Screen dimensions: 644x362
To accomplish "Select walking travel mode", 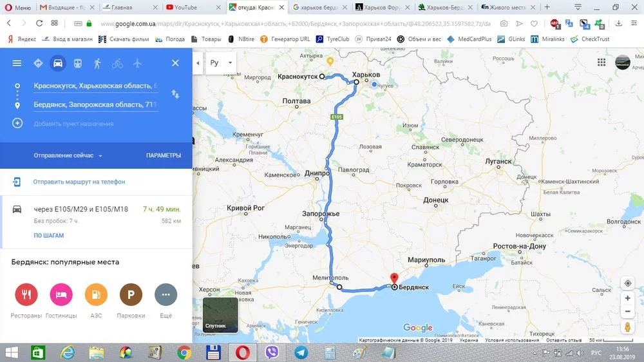I will click(97, 63).
